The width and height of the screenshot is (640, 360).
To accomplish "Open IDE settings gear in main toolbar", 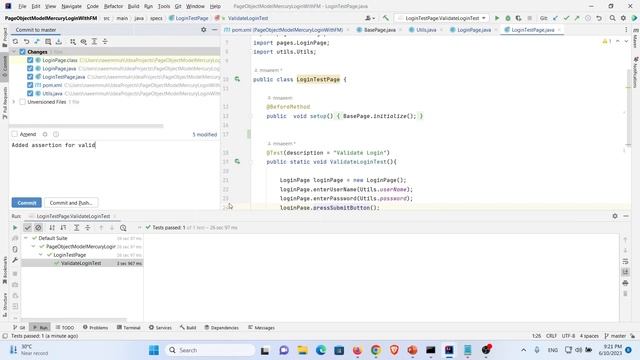I will (623, 18).
